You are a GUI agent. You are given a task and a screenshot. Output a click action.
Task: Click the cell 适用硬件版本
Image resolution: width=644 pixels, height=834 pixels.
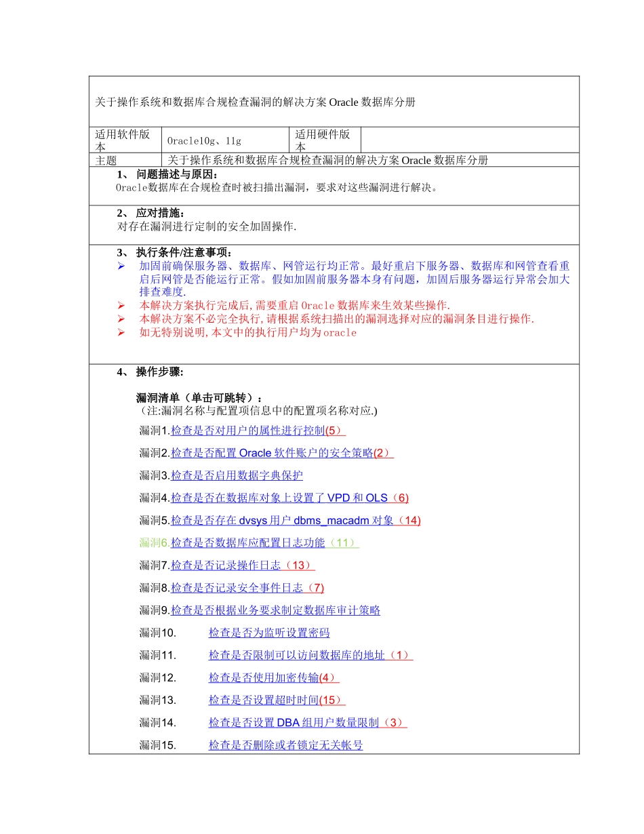325,140
